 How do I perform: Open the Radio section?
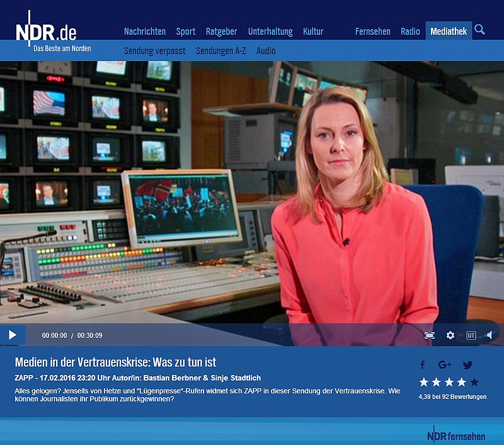pos(410,32)
